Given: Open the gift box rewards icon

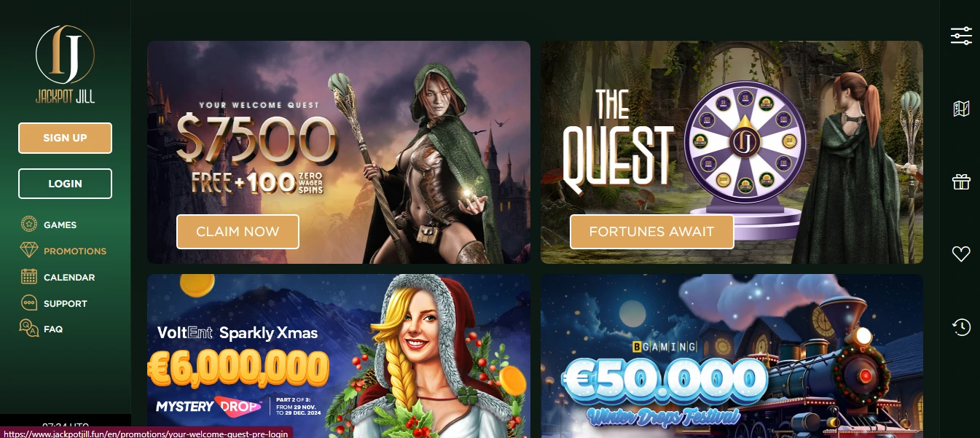Looking at the screenshot, I should tap(961, 181).
